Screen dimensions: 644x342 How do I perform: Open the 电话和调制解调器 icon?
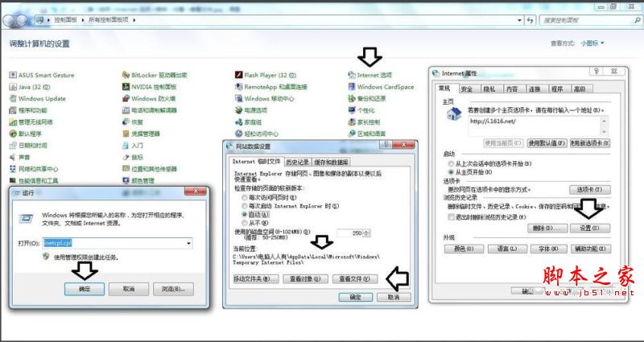[x=126, y=110]
